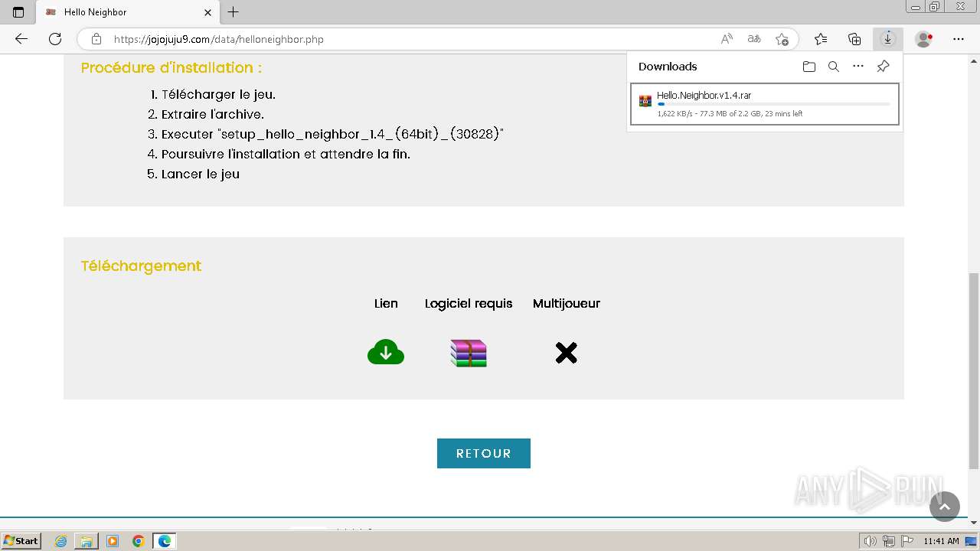Click the download speed status text
Screen dimensions: 980x551
click(730, 114)
